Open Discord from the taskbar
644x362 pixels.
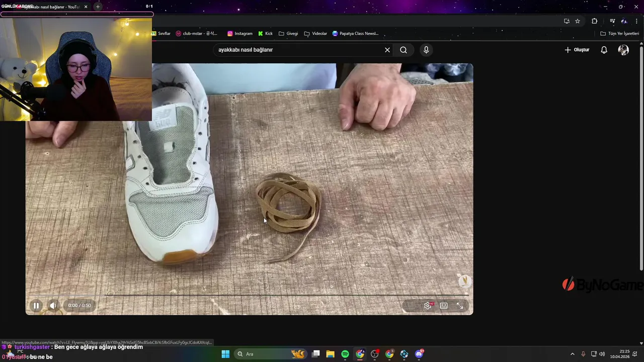pos(419,354)
